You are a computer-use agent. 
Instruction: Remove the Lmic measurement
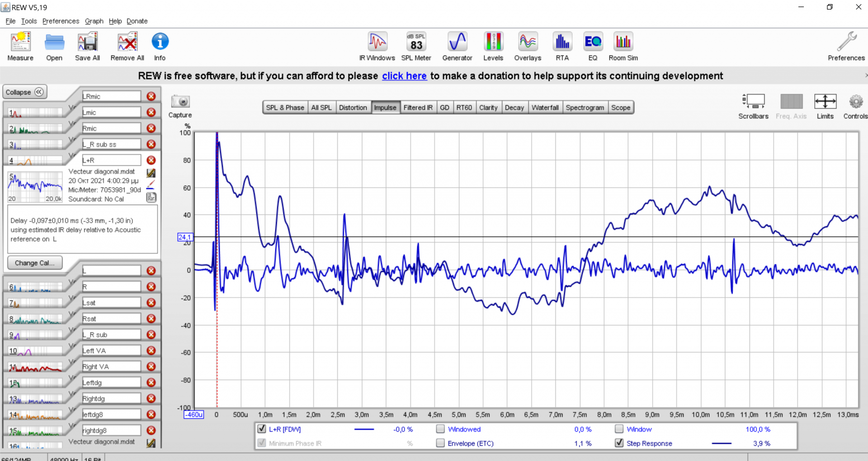pos(151,112)
